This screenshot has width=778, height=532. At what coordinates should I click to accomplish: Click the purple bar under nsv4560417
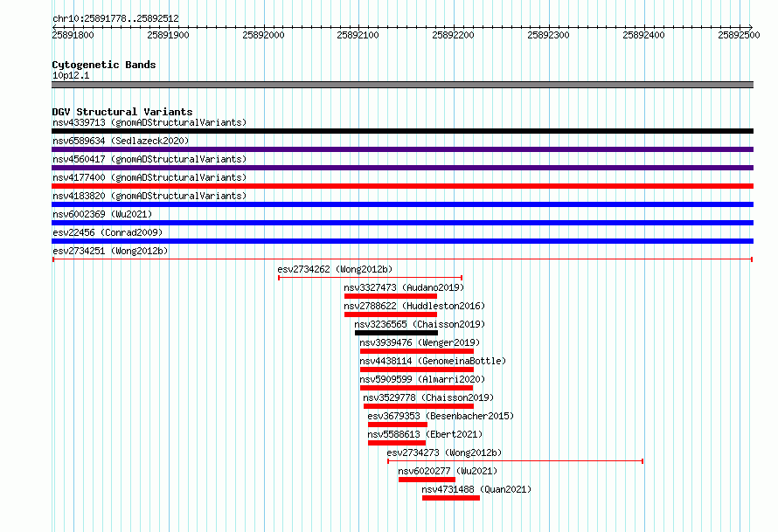tap(402, 168)
